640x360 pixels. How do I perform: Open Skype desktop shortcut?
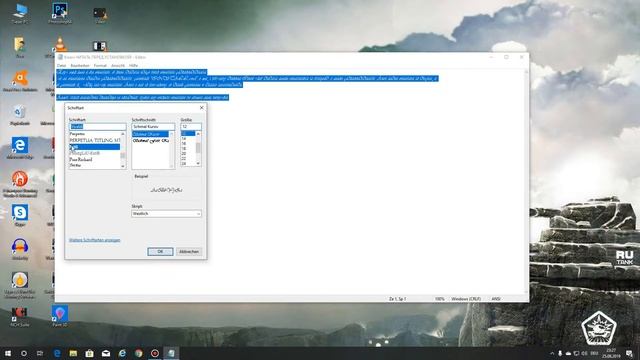[x=20, y=215]
